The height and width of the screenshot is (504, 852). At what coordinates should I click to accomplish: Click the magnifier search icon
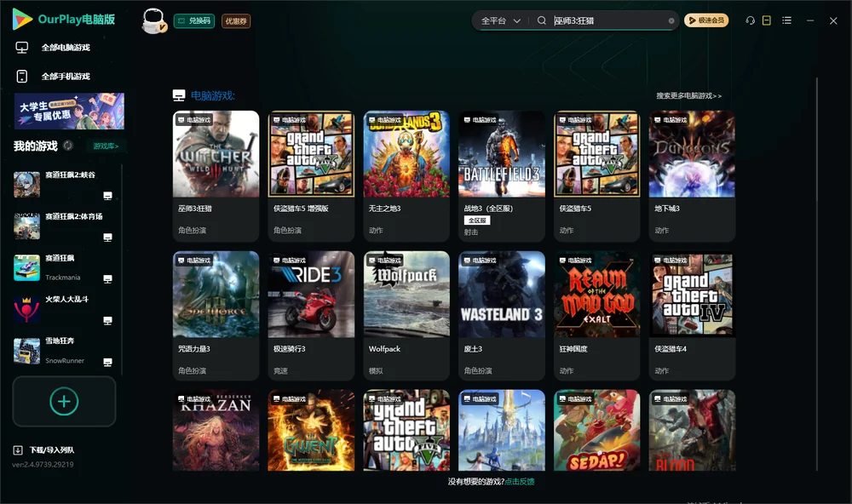(x=541, y=20)
